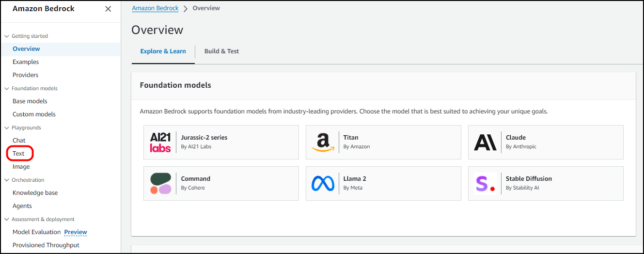Click the Stability AI logo icon
The image size is (644, 254).
pos(485,183)
